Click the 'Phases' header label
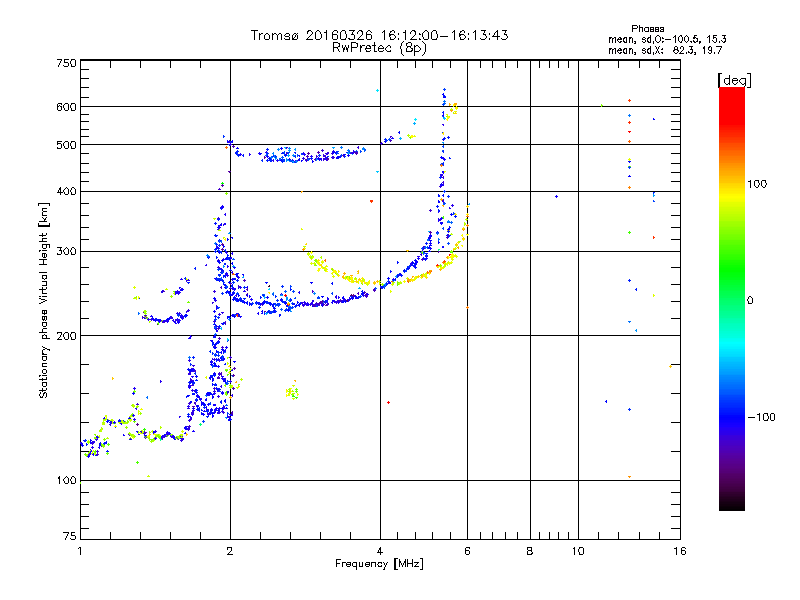This screenshot has height=600, width=800. point(647,29)
